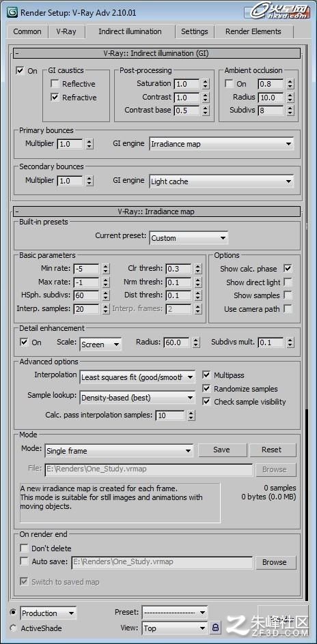Open the Current preset dropdown
This screenshot has height=644, width=317.
point(189,238)
